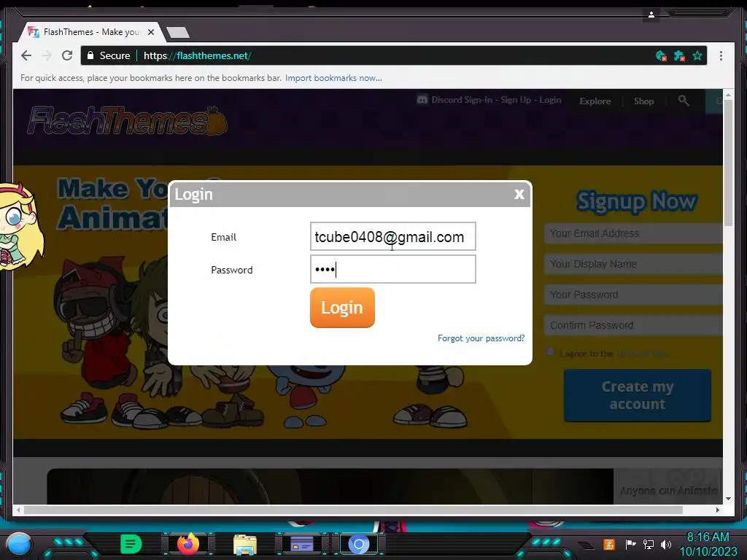747x560 pixels.
Task: Click the browser forward arrow
Action: [x=46, y=55]
